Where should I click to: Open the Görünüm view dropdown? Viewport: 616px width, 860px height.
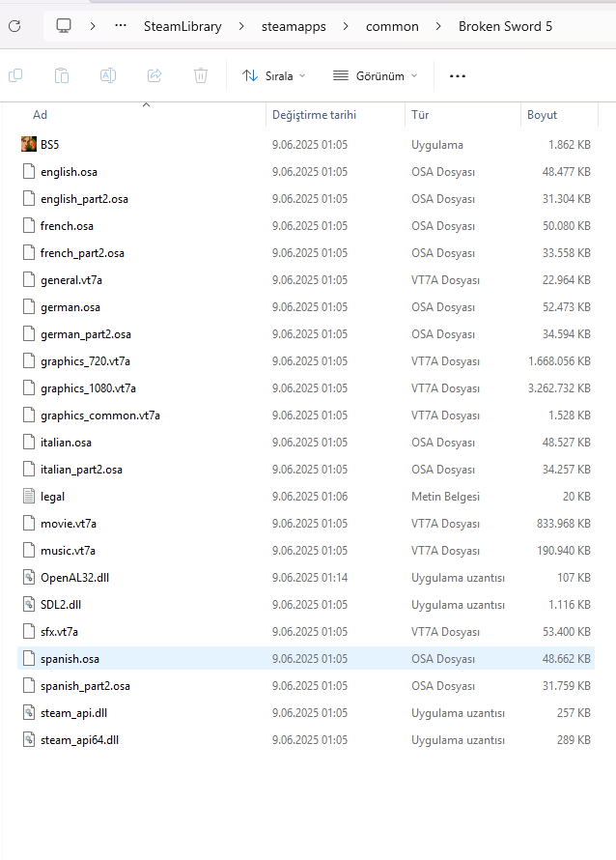[376, 75]
